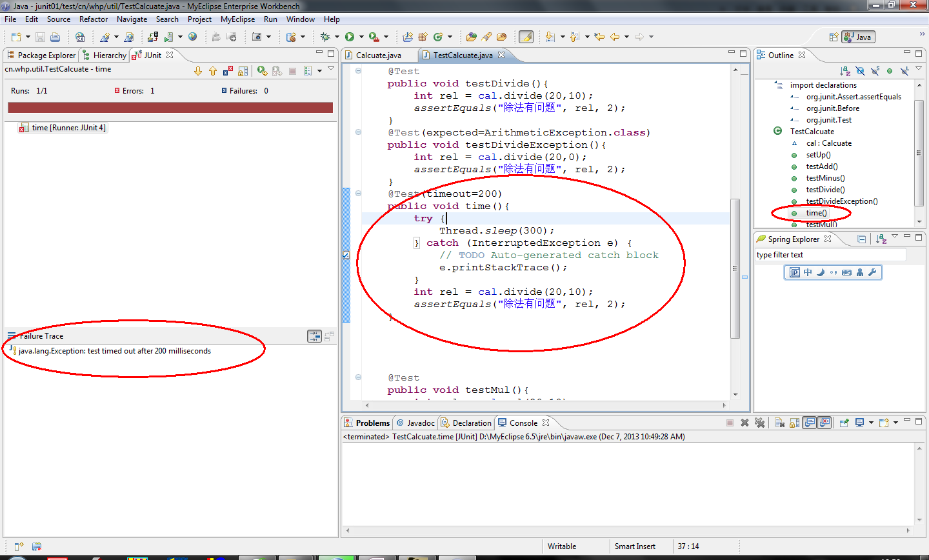Select cal : Calcuate field in Outline
This screenshot has height=560, width=929.
(x=828, y=143)
